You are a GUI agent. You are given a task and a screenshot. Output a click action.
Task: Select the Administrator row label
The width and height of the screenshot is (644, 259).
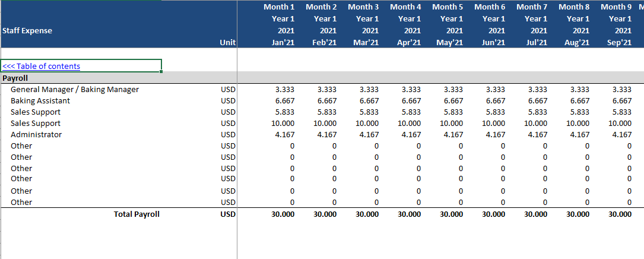point(36,134)
